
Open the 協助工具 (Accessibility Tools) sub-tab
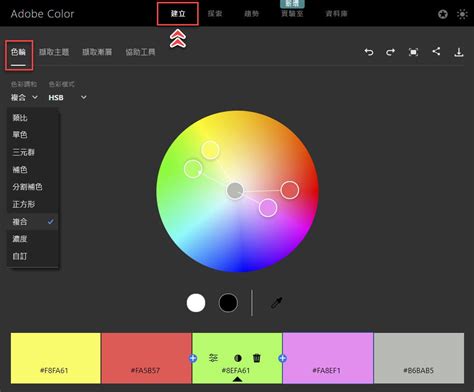point(140,52)
